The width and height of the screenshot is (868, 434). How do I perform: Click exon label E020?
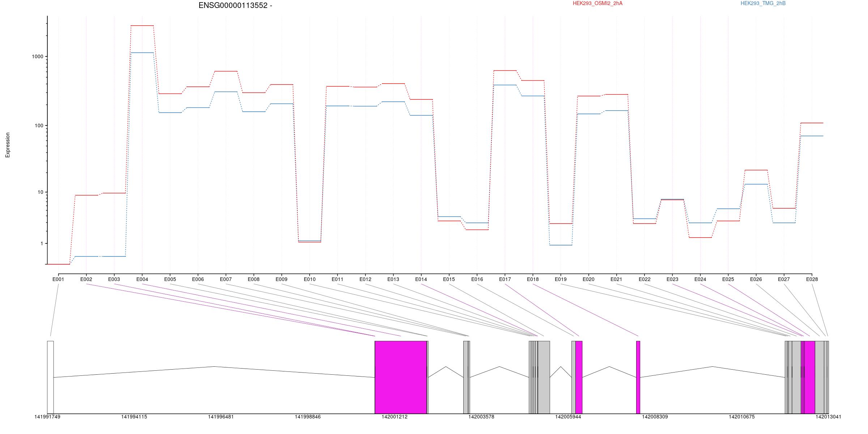tap(588, 279)
